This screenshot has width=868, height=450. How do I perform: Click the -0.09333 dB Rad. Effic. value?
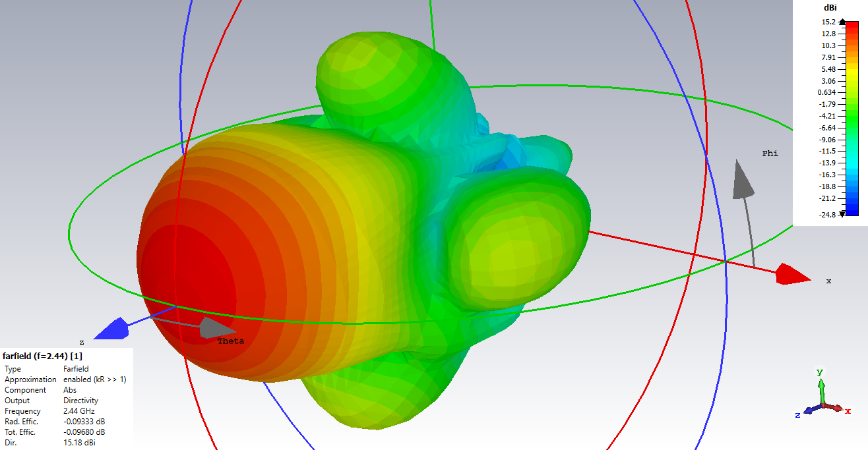pyautogui.click(x=84, y=422)
